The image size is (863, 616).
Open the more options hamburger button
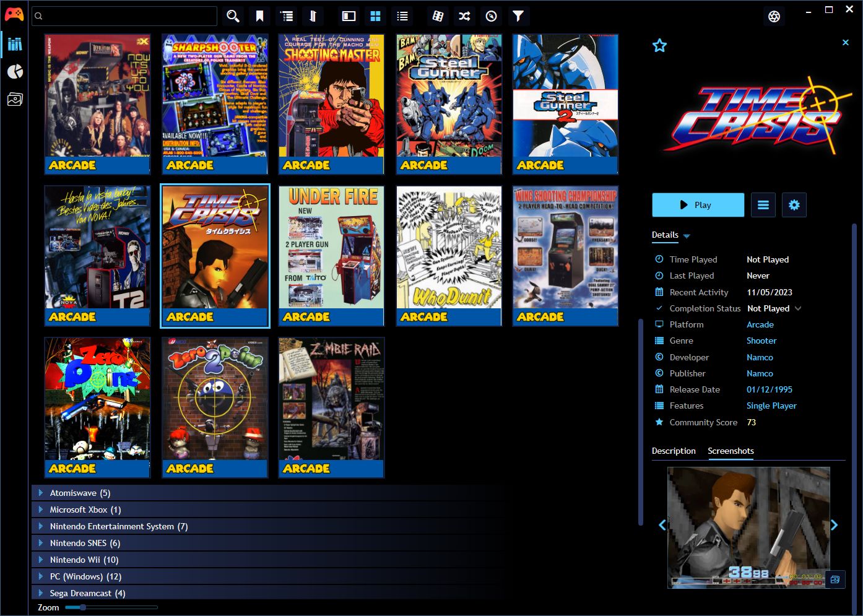tap(763, 205)
